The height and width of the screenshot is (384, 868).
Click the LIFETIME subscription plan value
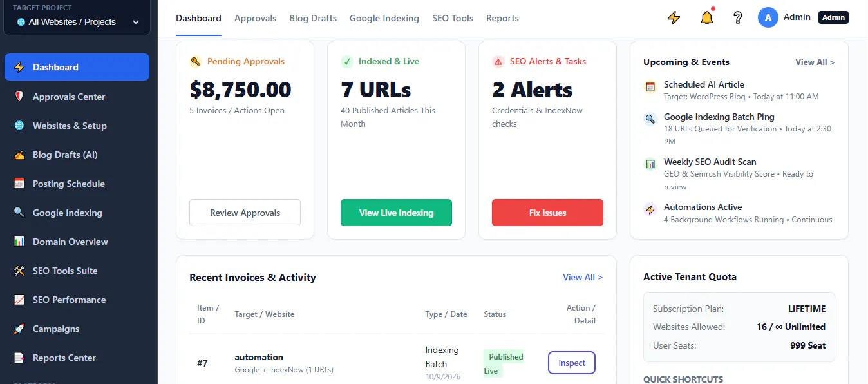pos(807,309)
